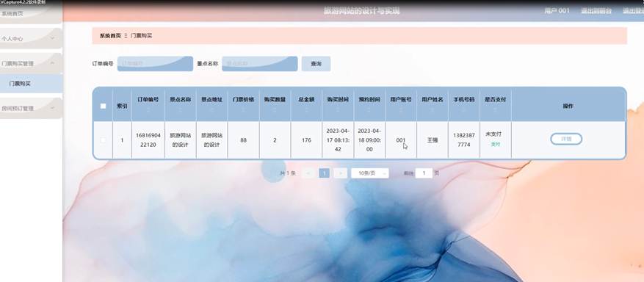Click 系统首页 breadcrumb link
The height and width of the screenshot is (282, 644).
pos(110,36)
